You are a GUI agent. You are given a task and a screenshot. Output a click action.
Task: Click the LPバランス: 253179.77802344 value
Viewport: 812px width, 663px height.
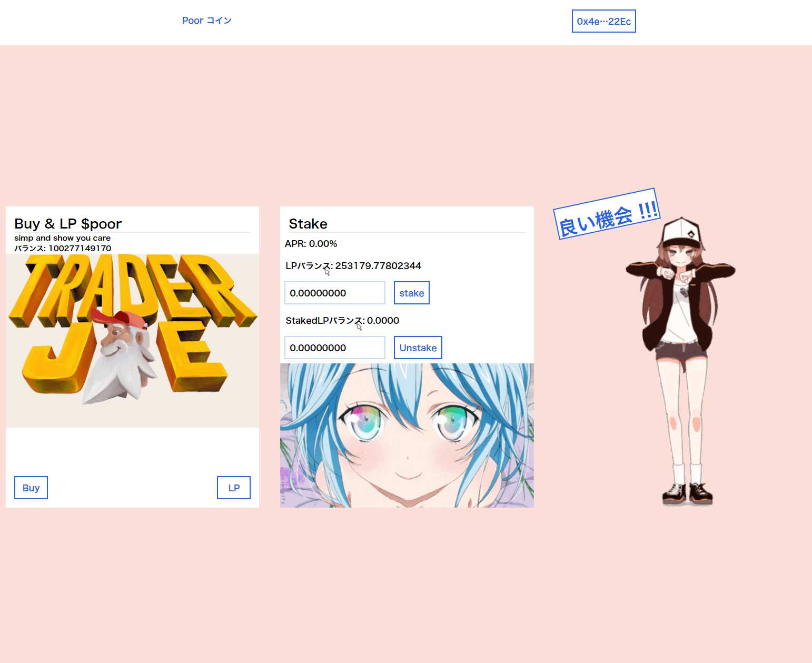click(353, 266)
